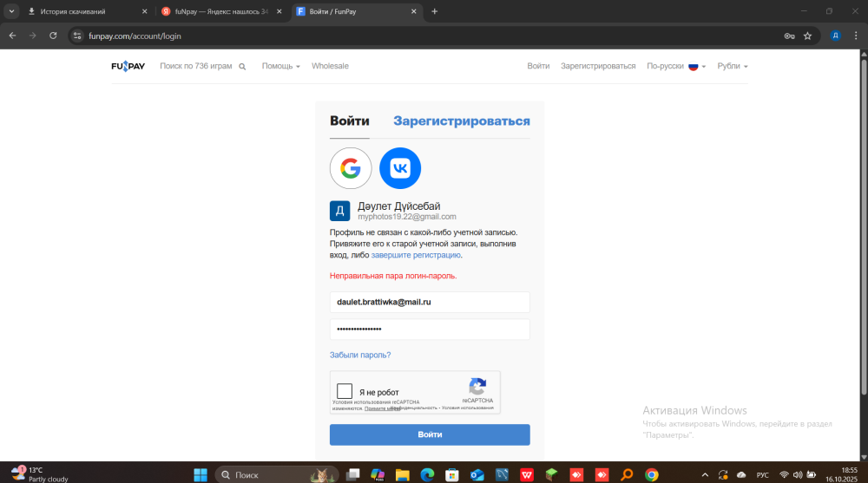Open tab search chevron button

pos(11,11)
